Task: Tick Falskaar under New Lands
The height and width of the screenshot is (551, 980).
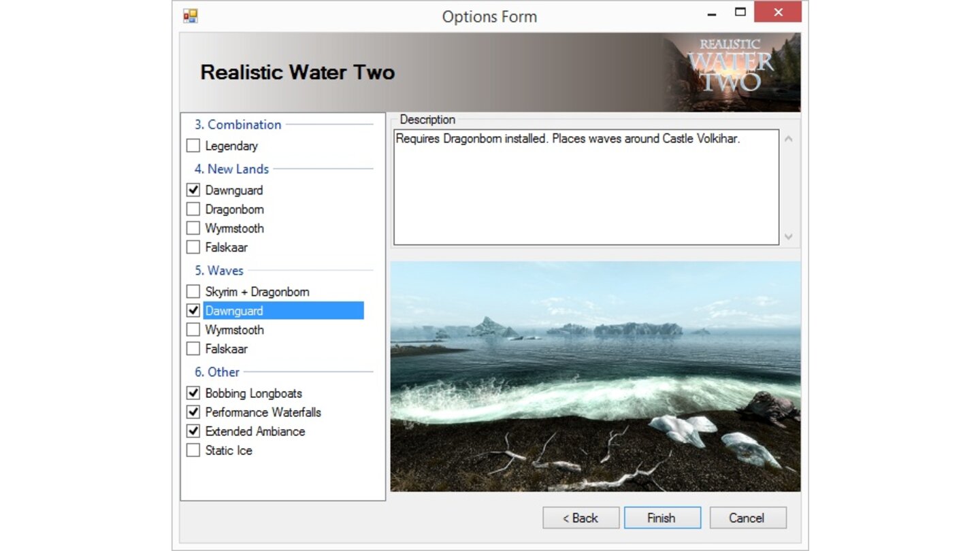Action: tap(193, 247)
